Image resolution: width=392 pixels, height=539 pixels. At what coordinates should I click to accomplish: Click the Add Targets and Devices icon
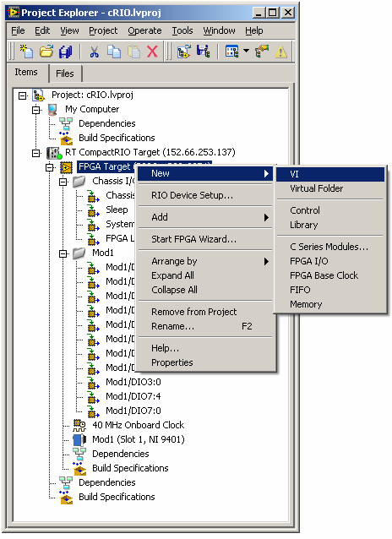(184, 52)
